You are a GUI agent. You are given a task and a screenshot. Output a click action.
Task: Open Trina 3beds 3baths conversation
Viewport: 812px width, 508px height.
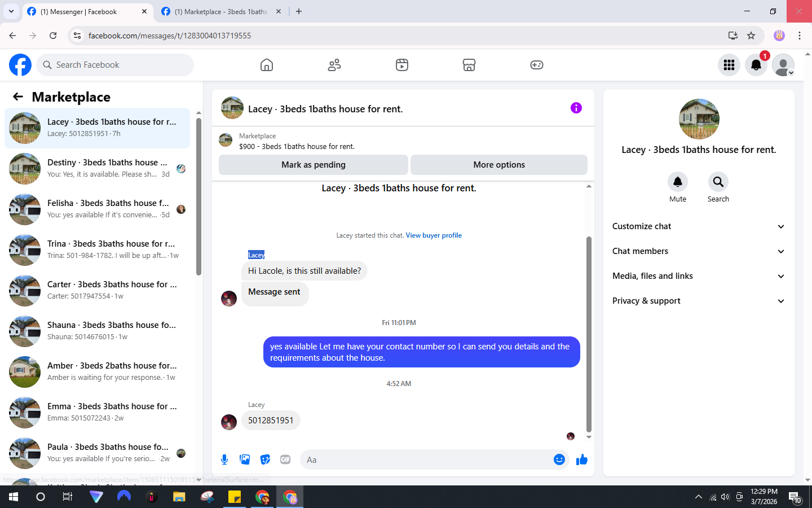[x=97, y=249]
